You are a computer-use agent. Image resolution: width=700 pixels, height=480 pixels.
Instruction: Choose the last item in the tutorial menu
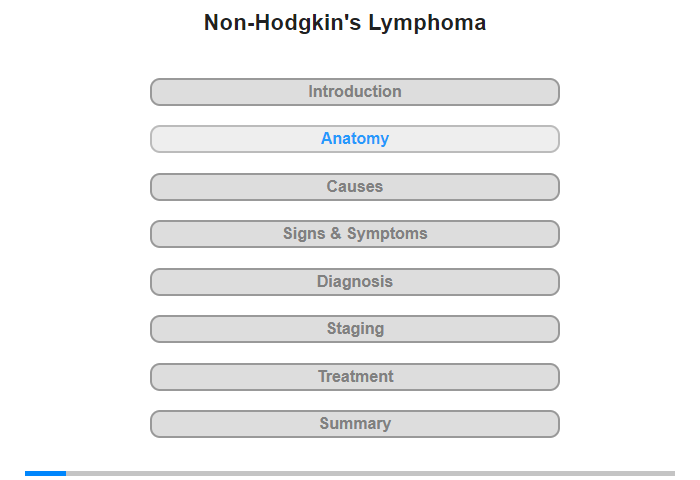coord(354,424)
